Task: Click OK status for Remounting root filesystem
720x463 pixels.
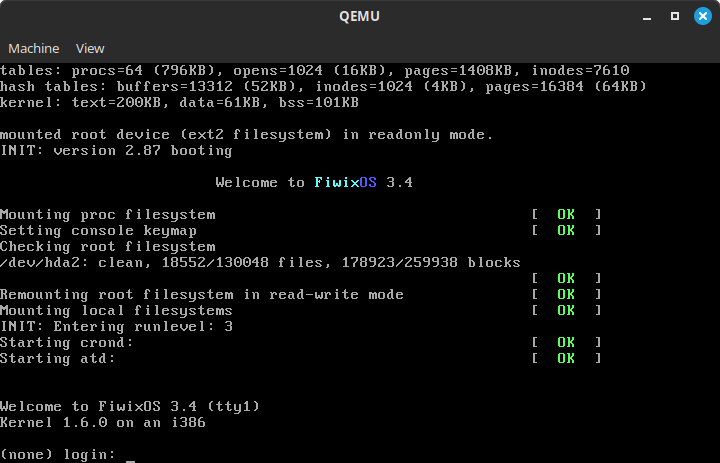Action: tap(566, 294)
